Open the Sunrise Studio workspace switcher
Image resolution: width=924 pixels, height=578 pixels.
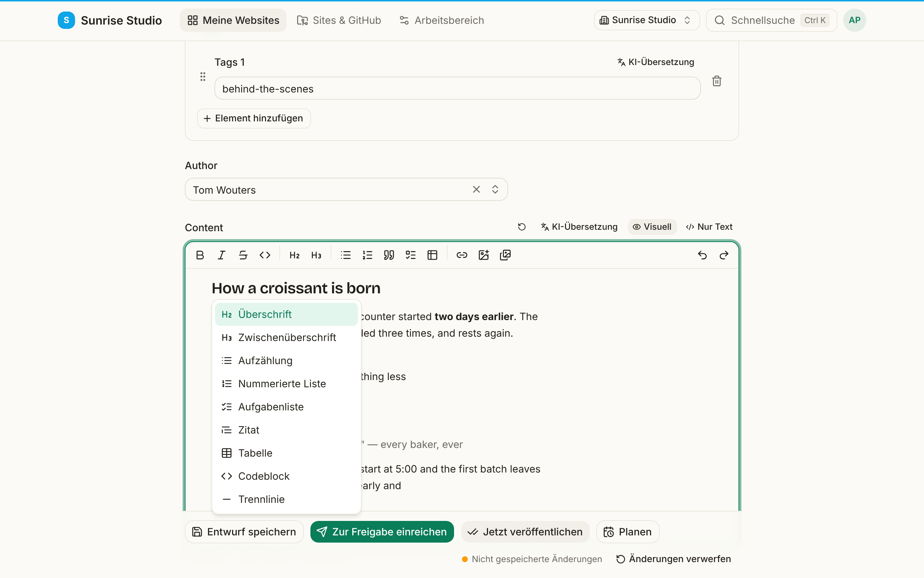click(x=646, y=20)
